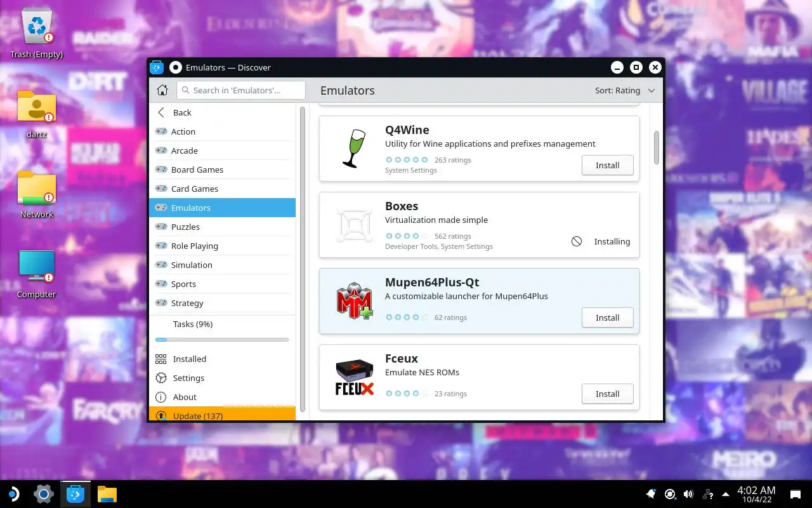The height and width of the screenshot is (508, 812).
Task: Click '562 ratings' text on Boxes
Action: (452, 236)
